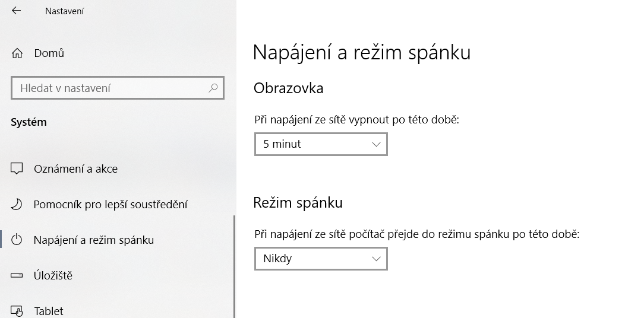Switch to the Tablet settings page
This screenshot has height=318, width=644.
coord(49,310)
